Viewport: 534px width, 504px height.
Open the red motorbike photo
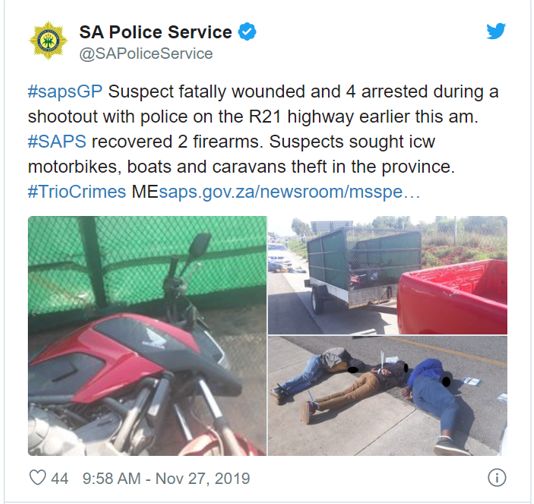pyautogui.click(x=147, y=336)
